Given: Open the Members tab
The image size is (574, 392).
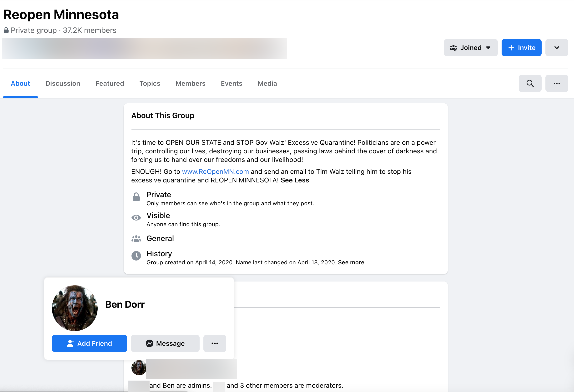Looking at the screenshot, I should (191, 83).
